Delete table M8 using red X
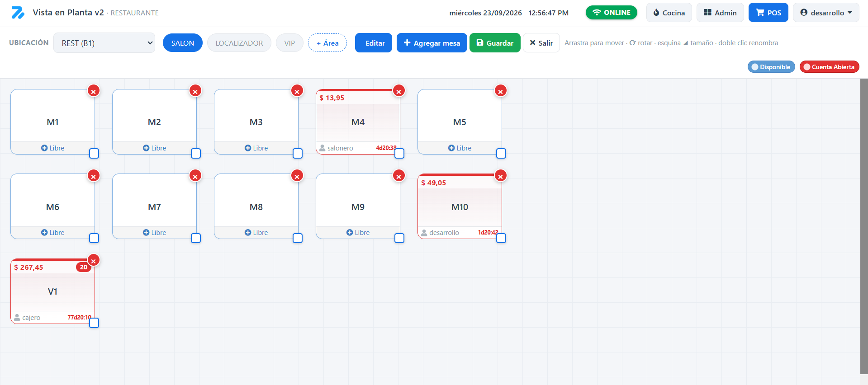Image resolution: width=868 pixels, height=385 pixels. pos(297,176)
